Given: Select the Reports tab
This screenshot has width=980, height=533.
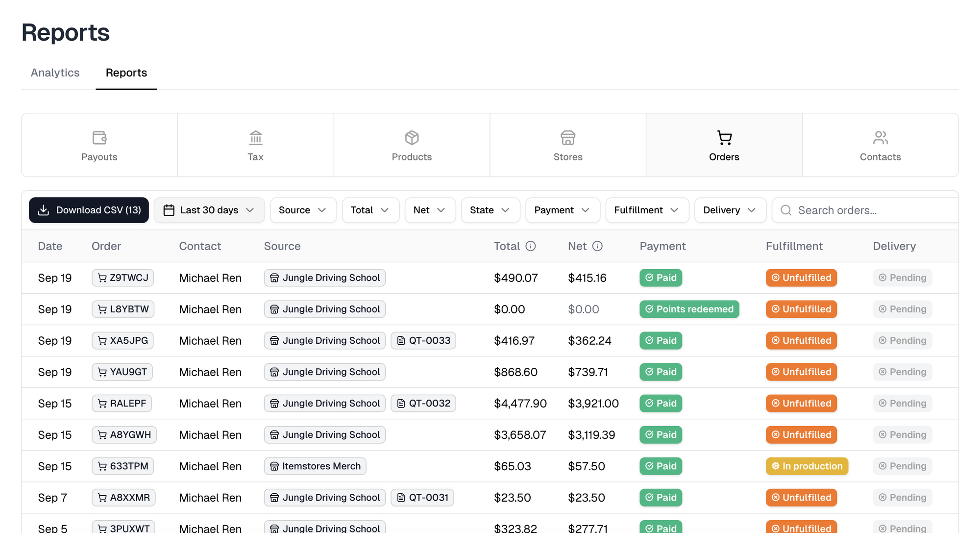Looking at the screenshot, I should point(126,73).
